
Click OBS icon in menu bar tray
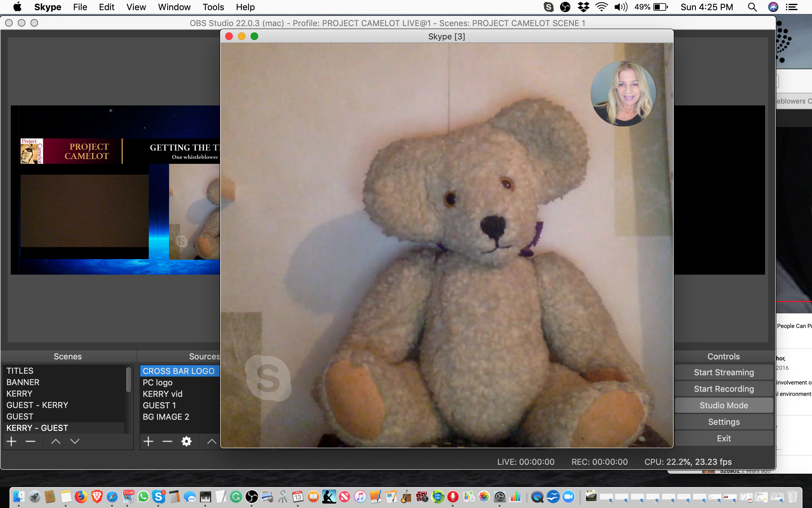pyautogui.click(x=565, y=7)
